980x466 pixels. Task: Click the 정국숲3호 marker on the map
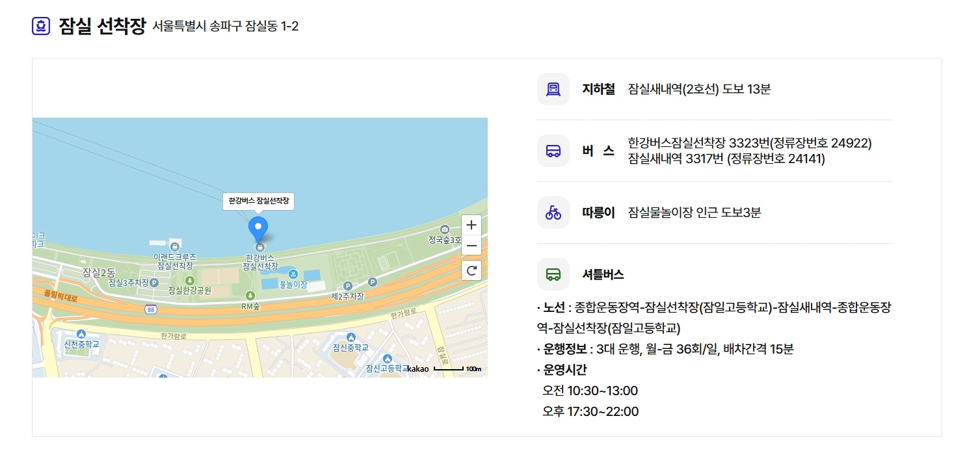444,229
